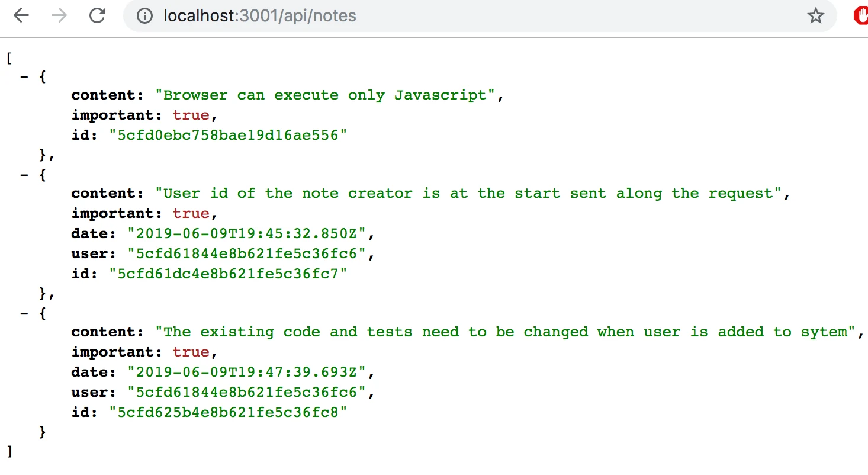
Task: Collapse the object with the "User id of the note creator" content
Action: pyautogui.click(x=24, y=174)
